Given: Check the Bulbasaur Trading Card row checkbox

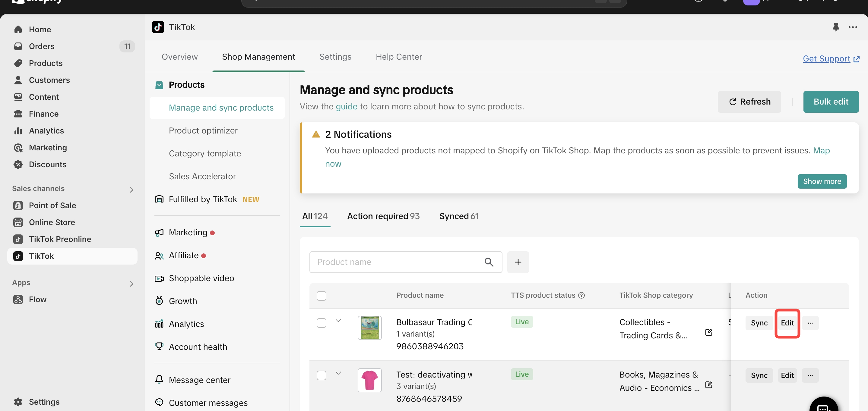Looking at the screenshot, I should pyautogui.click(x=322, y=323).
